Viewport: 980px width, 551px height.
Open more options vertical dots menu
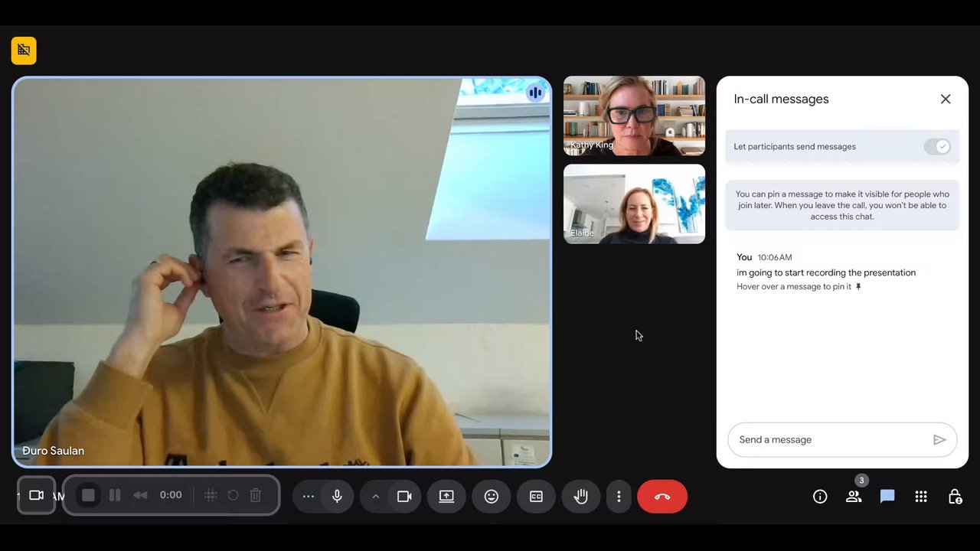point(619,496)
